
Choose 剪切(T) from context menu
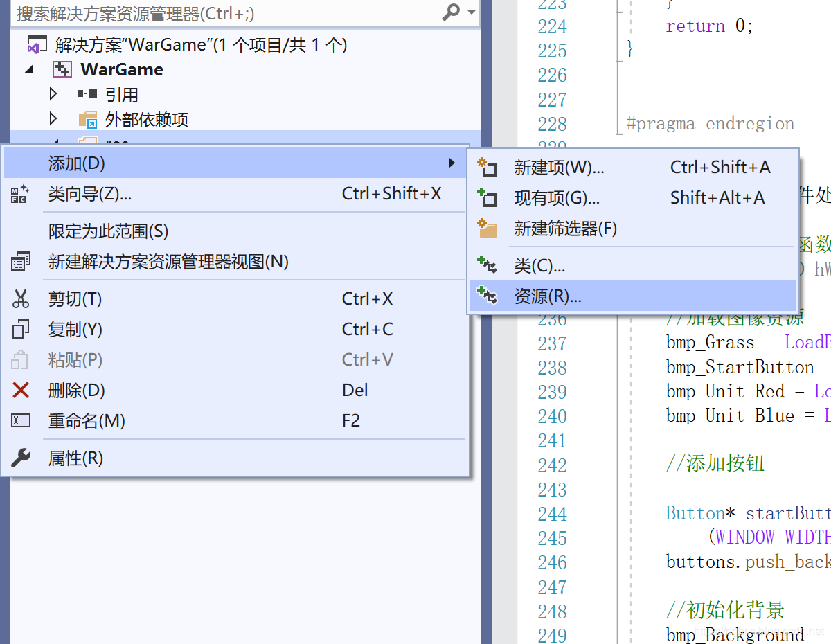(235, 298)
